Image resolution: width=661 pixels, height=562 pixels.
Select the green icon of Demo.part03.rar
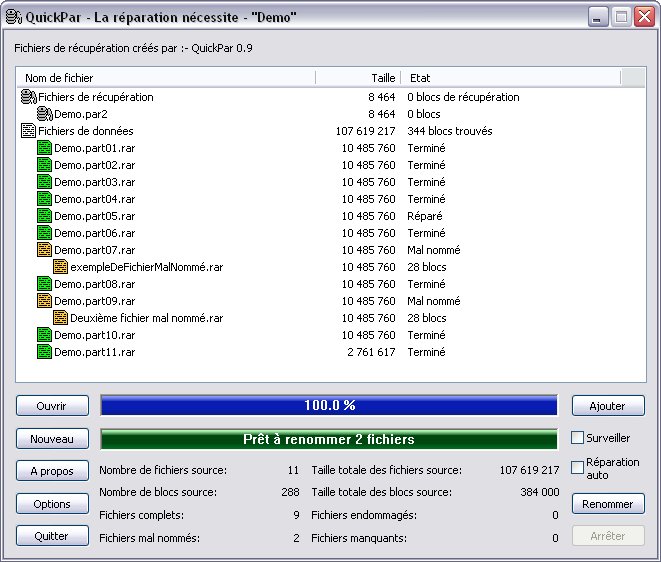(x=44, y=182)
